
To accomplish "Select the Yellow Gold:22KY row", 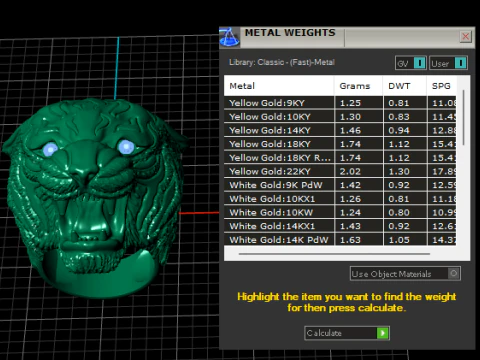I will pos(340,171).
